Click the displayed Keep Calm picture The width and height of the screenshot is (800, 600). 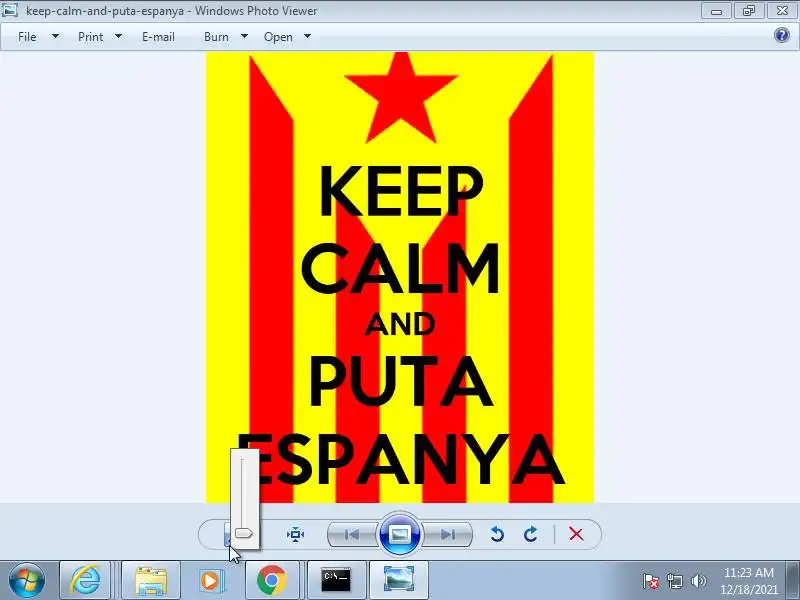coord(400,277)
